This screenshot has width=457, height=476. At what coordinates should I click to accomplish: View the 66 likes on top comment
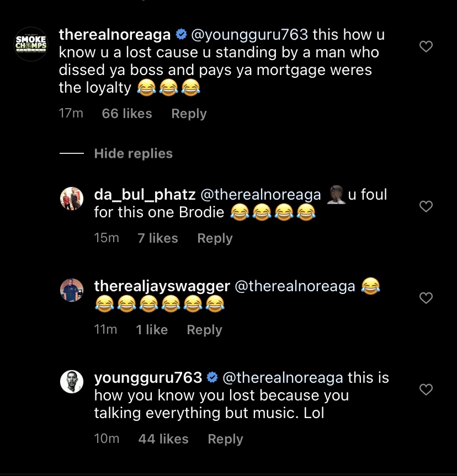tap(127, 114)
